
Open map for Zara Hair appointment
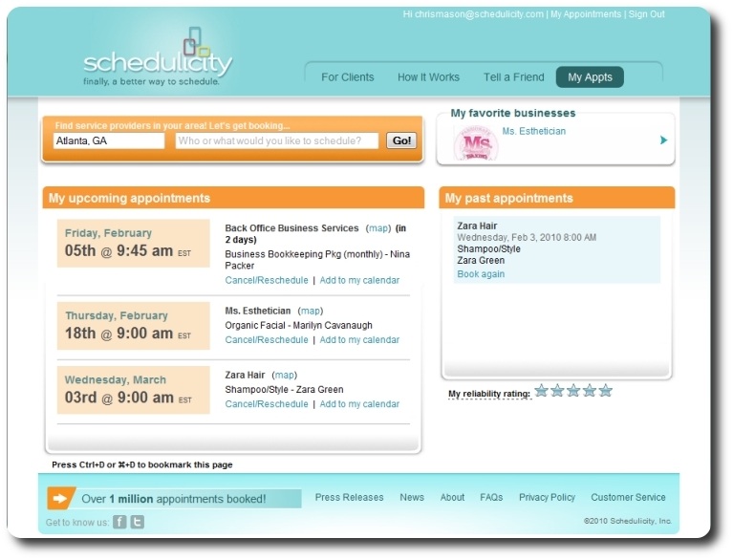[x=284, y=375]
